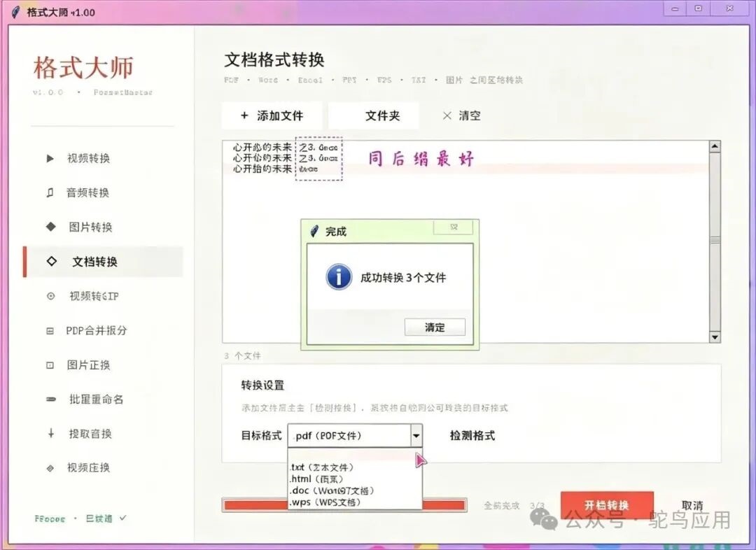Confirm the 完成 dialog with 清定 button
This screenshot has height=550, width=756.
point(435,327)
